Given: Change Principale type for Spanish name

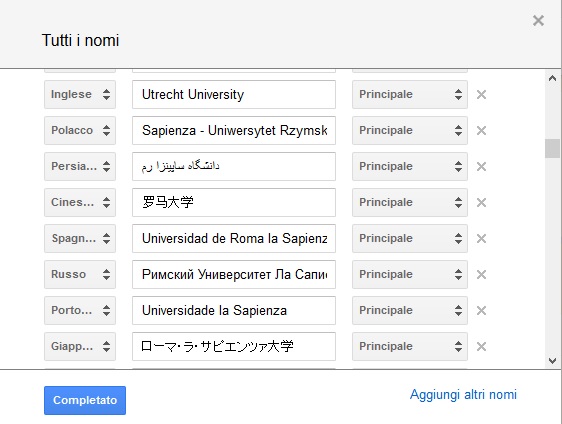Looking at the screenshot, I should [410, 238].
